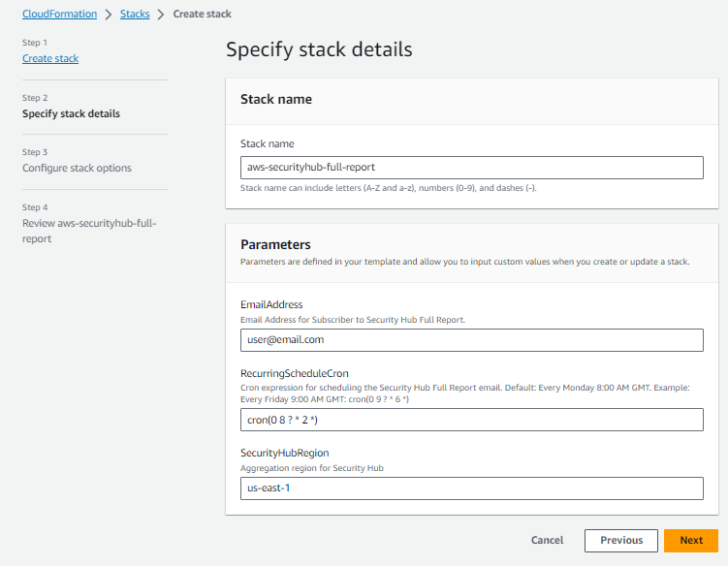Proceed with the orange Next button
This screenshot has height=566, width=728.
pyautogui.click(x=690, y=541)
